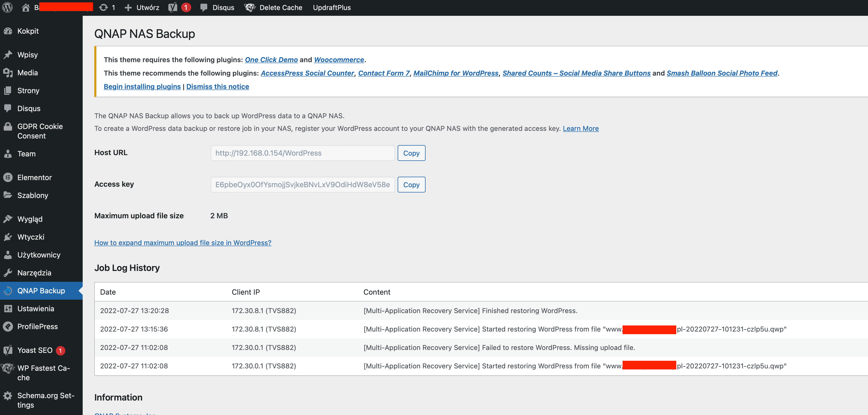Click the Delete Cache cheetah icon
Screen dimensions: 868x415
tap(250, 7)
